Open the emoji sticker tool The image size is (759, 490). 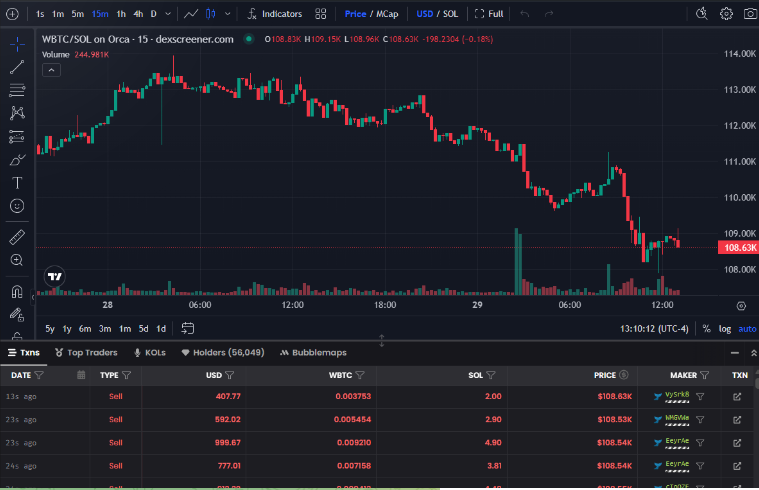click(17, 206)
